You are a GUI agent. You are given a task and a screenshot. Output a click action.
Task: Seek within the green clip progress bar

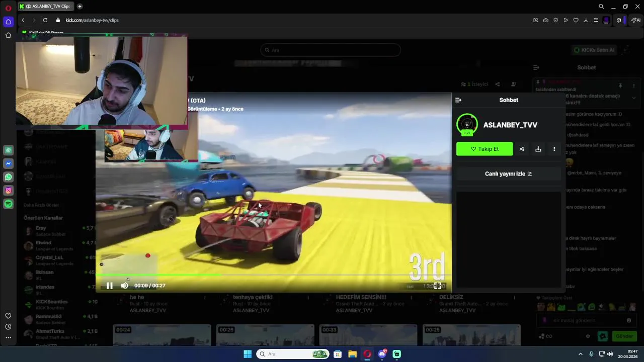(x=273, y=275)
